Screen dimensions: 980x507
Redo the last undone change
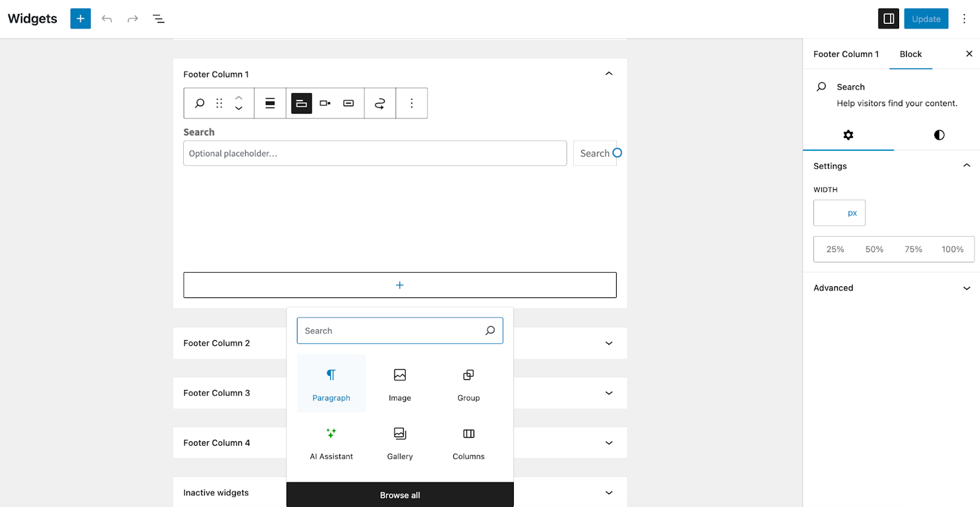coord(132,19)
